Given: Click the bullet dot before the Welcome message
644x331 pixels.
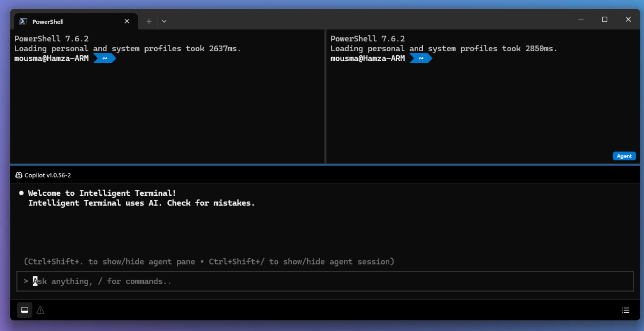Looking at the screenshot, I should click(21, 193).
